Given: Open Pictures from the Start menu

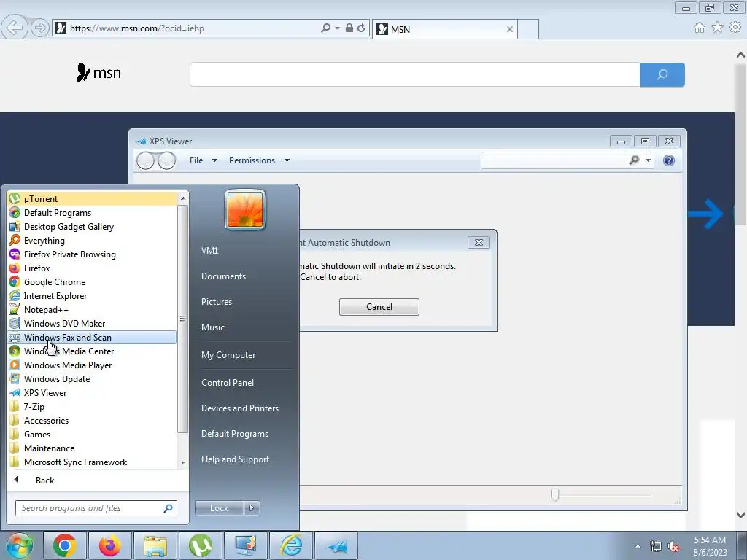Looking at the screenshot, I should [x=217, y=301].
